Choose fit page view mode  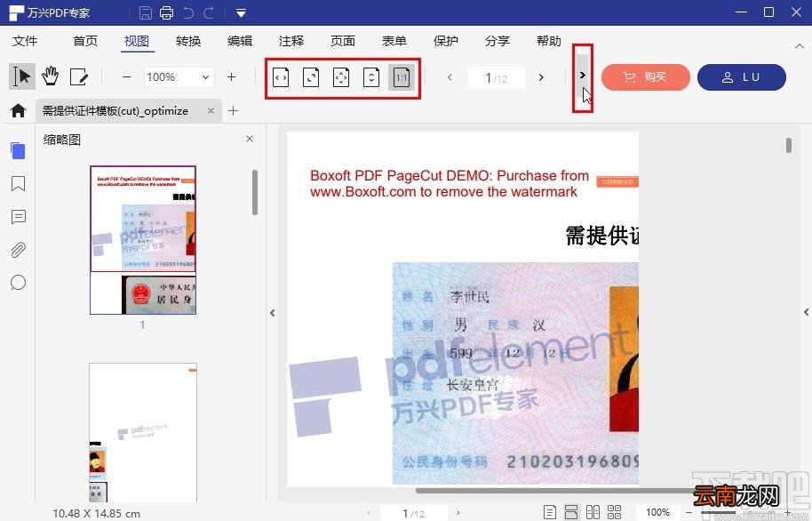pos(311,77)
